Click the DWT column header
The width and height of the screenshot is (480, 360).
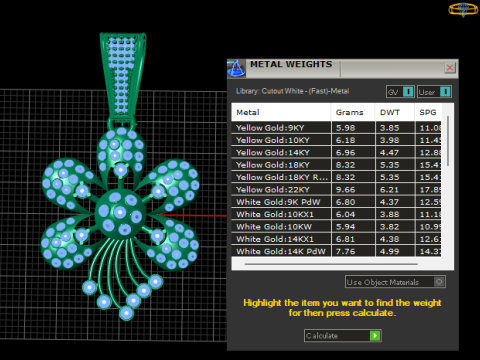(x=395, y=112)
